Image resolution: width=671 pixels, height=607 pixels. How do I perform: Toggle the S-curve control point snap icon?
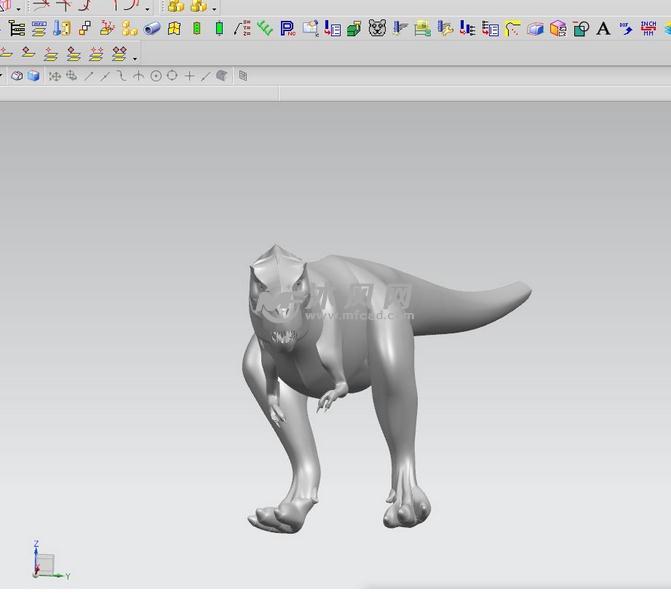[x=122, y=76]
